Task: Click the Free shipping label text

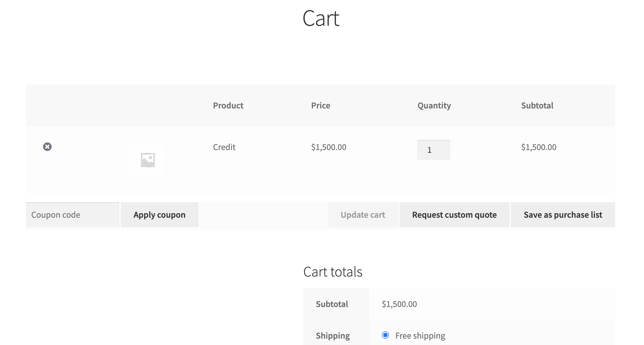Action: pos(420,336)
